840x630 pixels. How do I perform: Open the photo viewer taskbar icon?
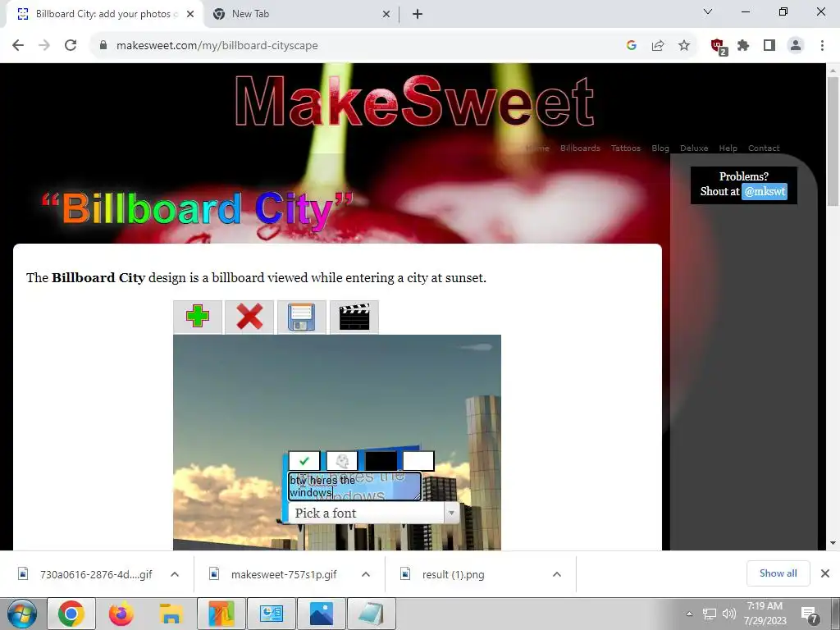(321, 614)
